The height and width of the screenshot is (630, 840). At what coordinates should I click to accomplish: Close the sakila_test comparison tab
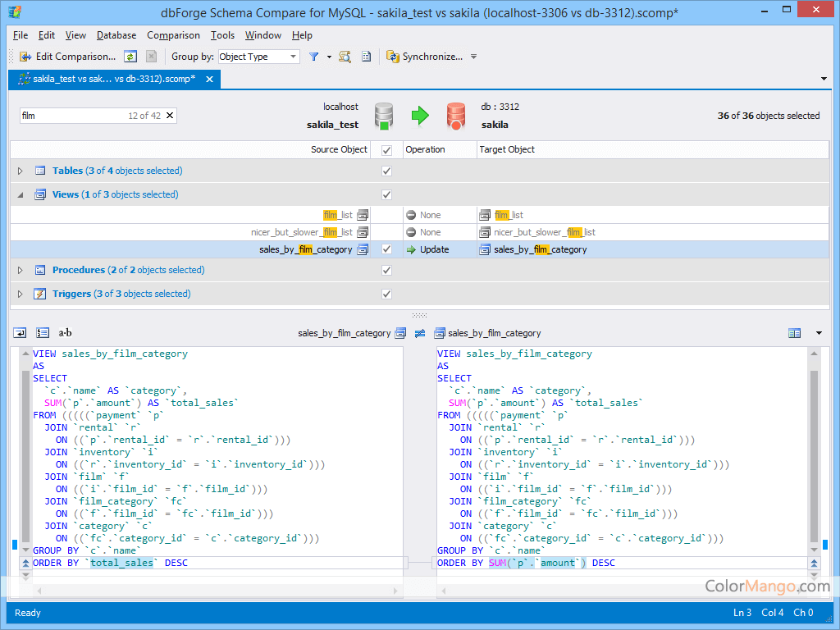[209, 79]
